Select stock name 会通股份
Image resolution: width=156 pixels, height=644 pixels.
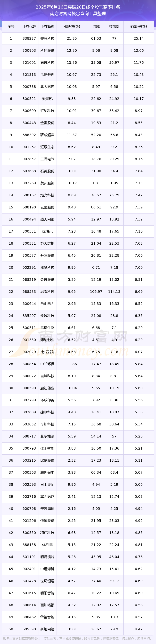(x=47, y=279)
